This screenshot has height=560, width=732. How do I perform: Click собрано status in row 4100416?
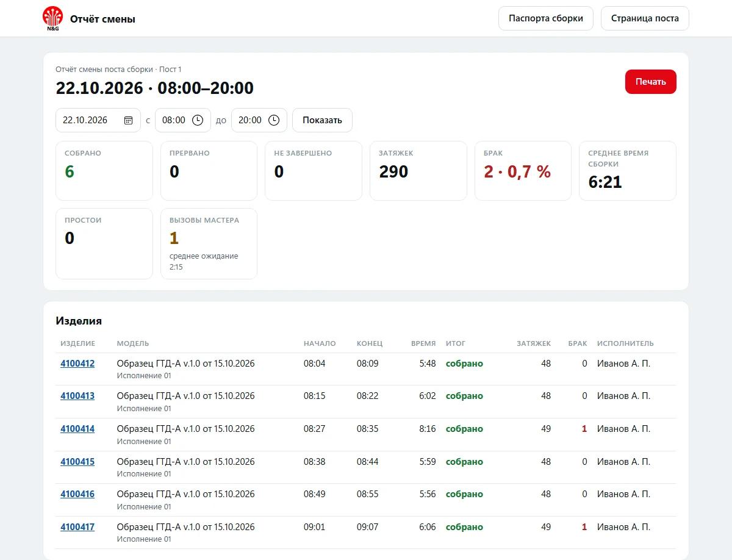(x=464, y=494)
